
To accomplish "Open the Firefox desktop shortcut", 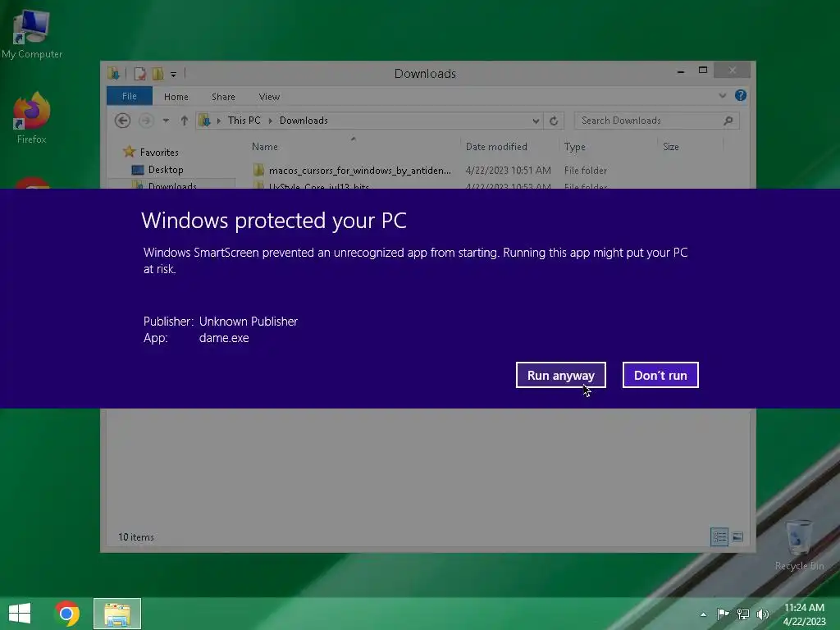I will click(x=32, y=118).
